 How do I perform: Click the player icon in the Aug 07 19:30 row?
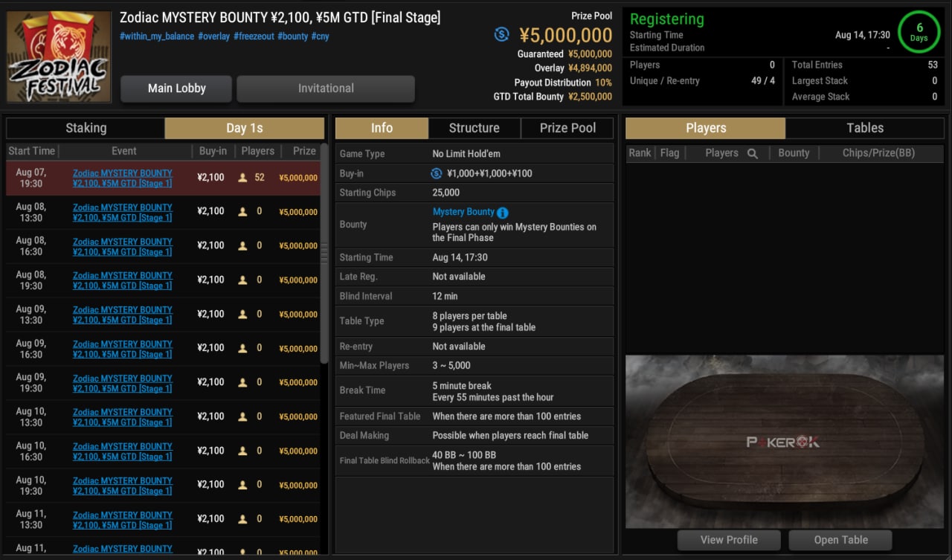(x=242, y=178)
